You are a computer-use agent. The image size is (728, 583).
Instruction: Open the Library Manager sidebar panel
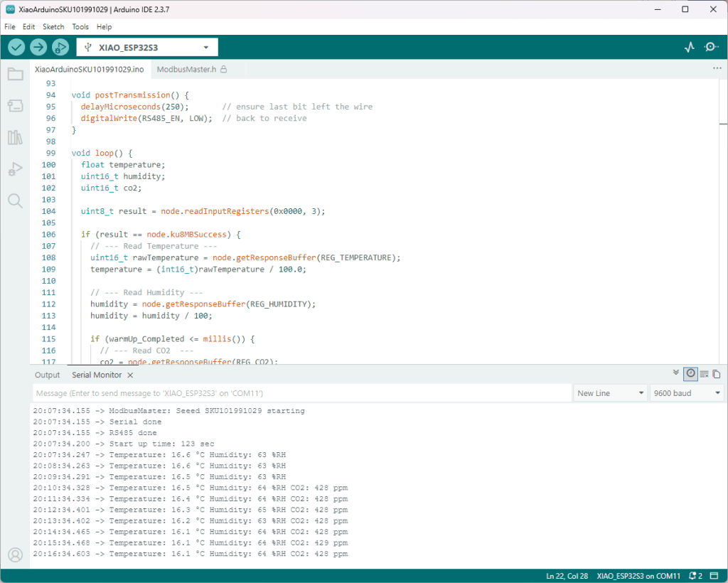tap(15, 137)
